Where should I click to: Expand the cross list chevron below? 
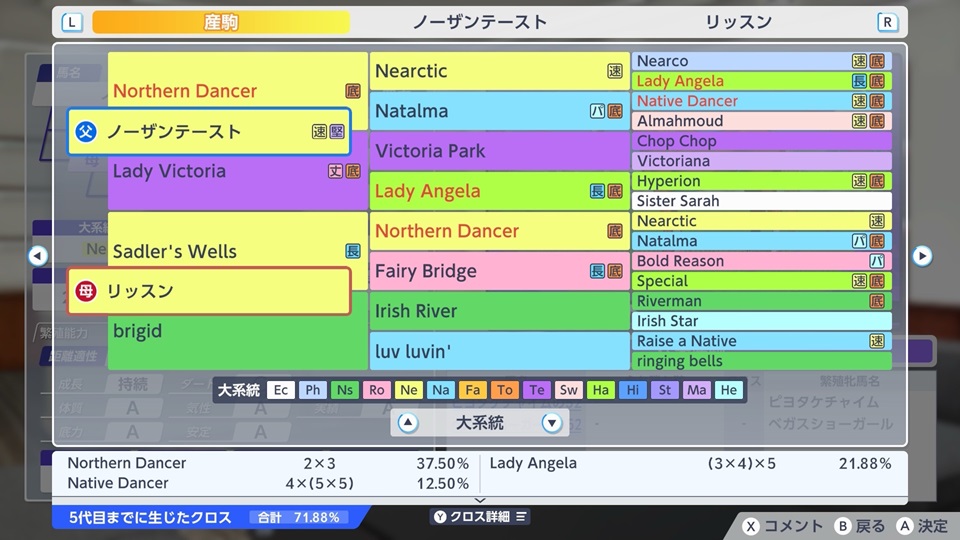pos(480,500)
